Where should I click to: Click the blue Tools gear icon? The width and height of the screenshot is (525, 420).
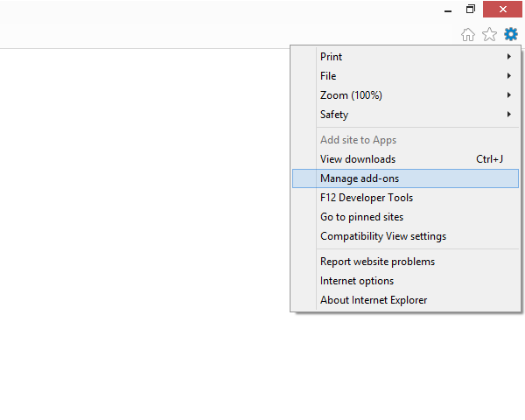point(510,34)
